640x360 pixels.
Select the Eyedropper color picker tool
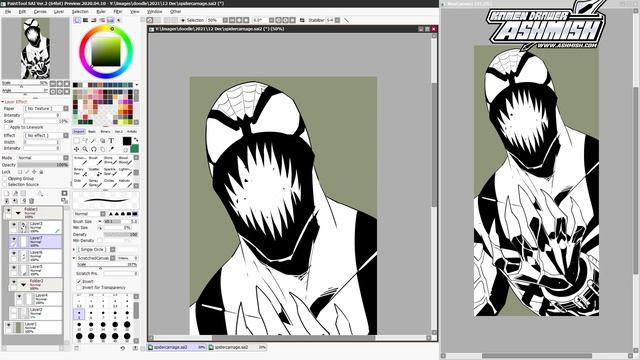(x=111, y=149)
